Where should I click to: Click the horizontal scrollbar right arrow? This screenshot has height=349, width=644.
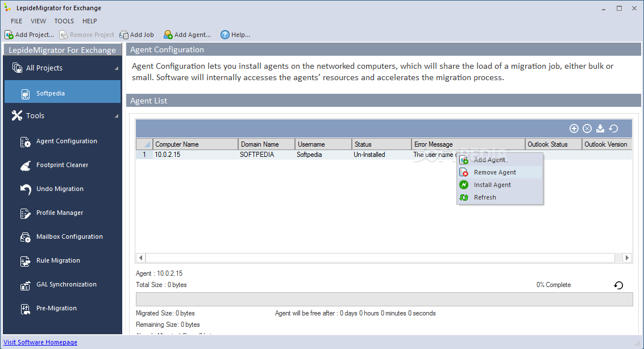click(627, 258)
